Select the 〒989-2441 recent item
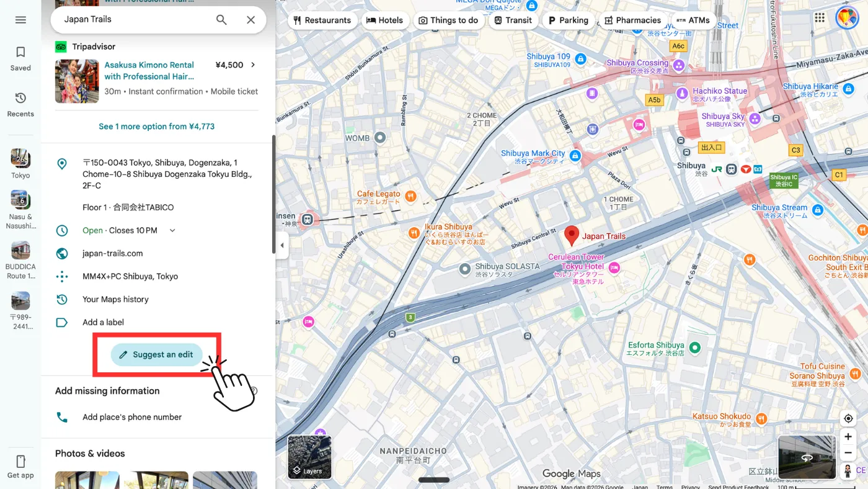868x489 pixels. coord(20,310)
